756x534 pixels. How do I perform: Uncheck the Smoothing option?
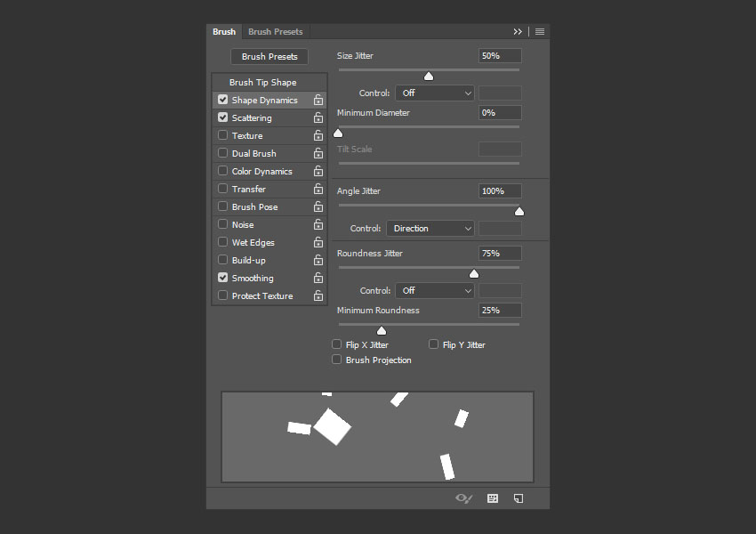tap(223, 278)
